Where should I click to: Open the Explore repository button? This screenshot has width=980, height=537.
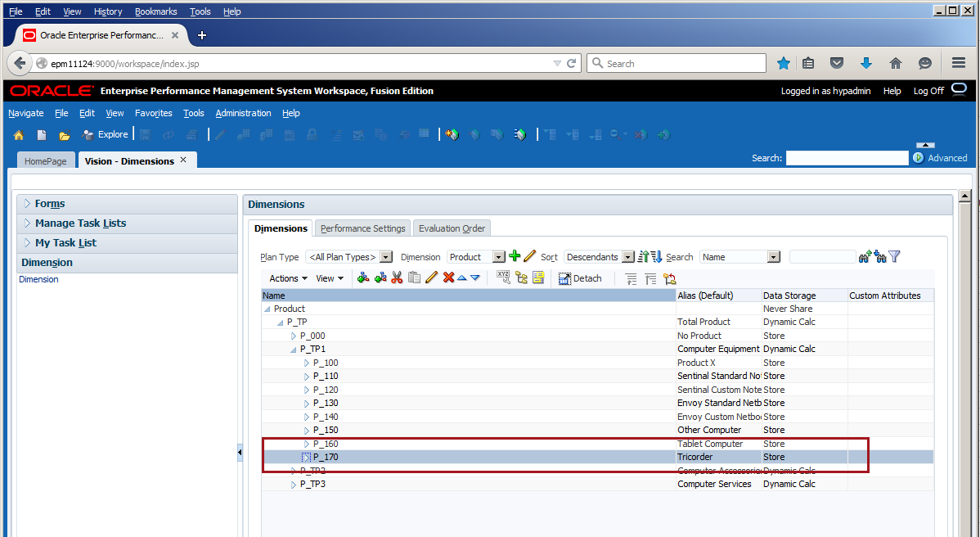[105, 134]
